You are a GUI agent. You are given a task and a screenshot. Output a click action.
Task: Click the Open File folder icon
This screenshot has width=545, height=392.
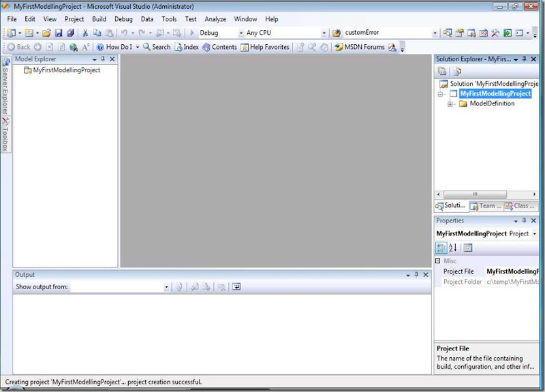[46, 33]
